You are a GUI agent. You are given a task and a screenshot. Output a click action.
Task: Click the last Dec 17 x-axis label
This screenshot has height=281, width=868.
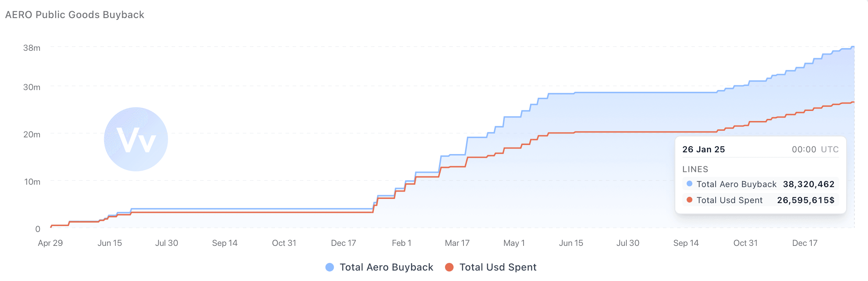point(804,243)
